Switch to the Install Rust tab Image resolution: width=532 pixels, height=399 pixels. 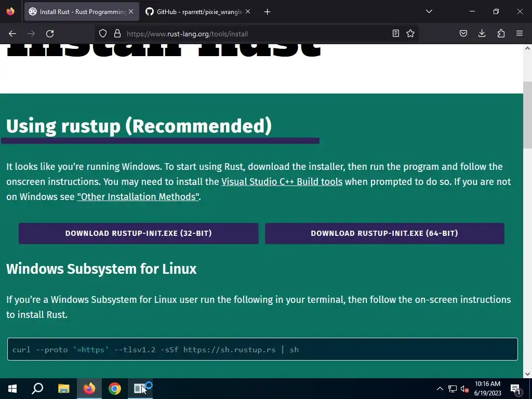[82, 11]
